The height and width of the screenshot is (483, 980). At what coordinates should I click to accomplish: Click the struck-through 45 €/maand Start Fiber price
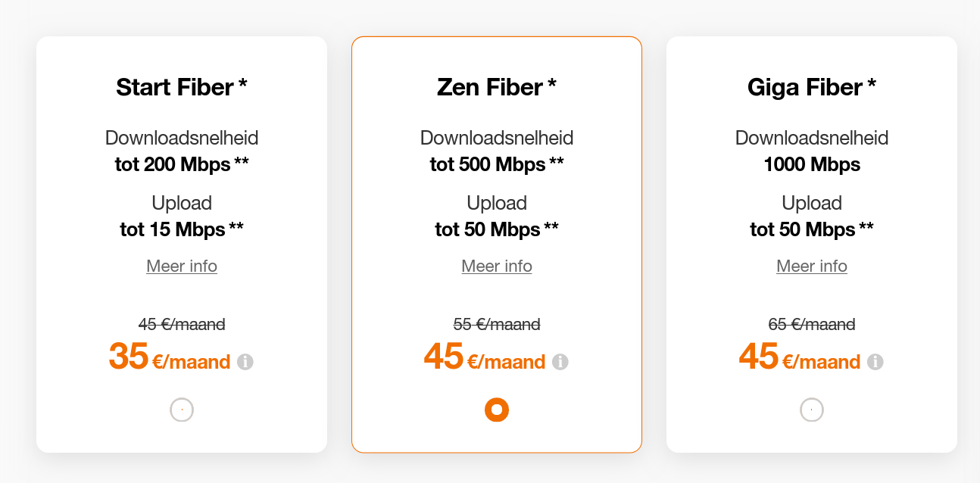coord(182,325)
